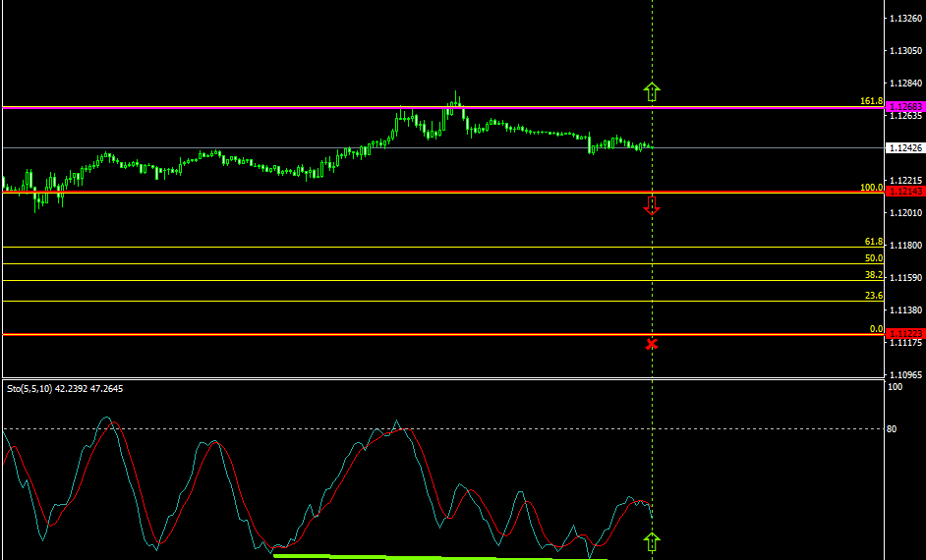Click the 1.13260 label on the price axis
The width and height of the screenshot is (926, 560).
tap(904, 19)
